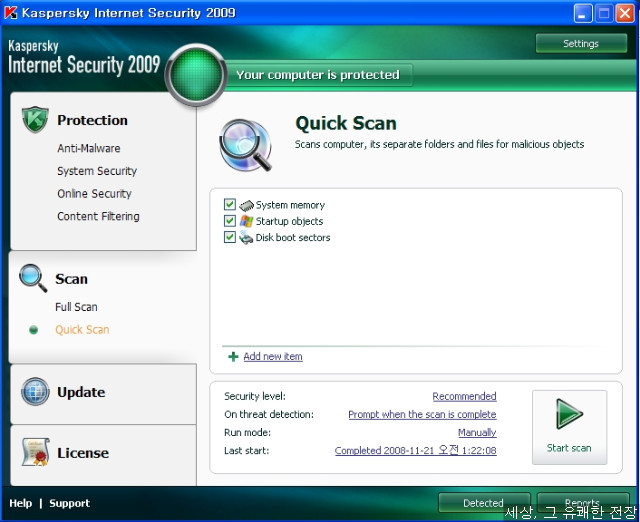
Task: Click the Disk boot sectors drive icon
Action: 246,237
